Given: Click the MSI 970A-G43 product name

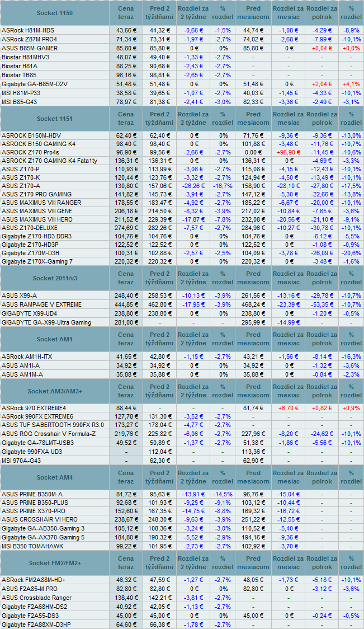Looking at the screenshot, I should [x=21, y=461].
